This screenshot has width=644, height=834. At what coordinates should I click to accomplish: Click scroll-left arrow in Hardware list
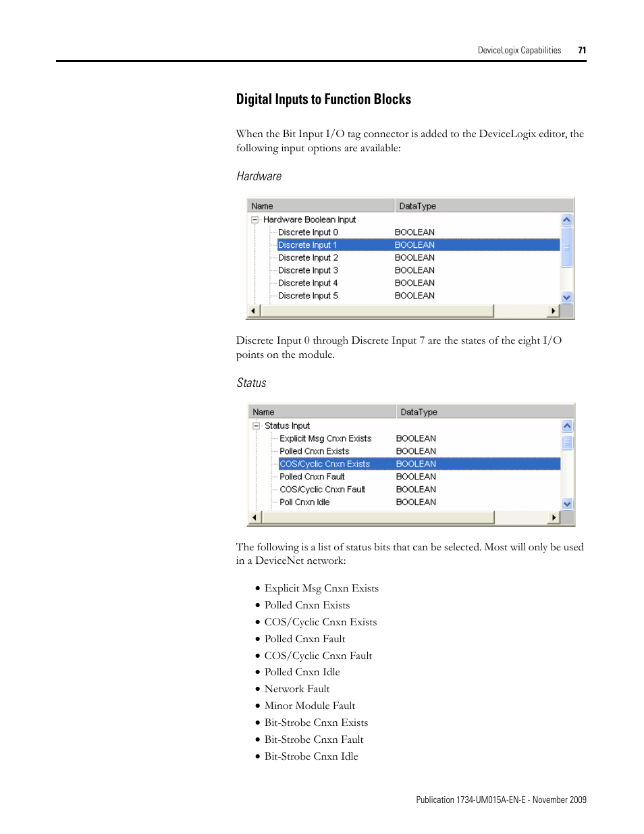(x=254, y=311)
